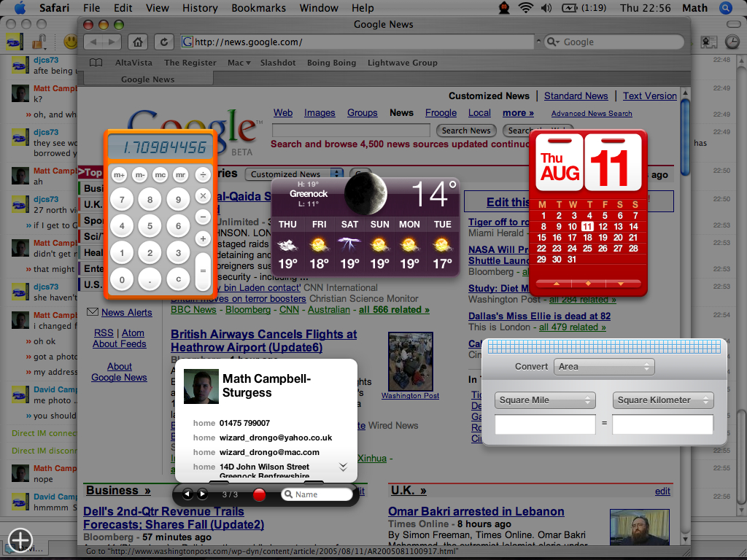Open the bookmarks book icon in bookmarks bar
Screen dimensions: 747x560
(96, 63)
